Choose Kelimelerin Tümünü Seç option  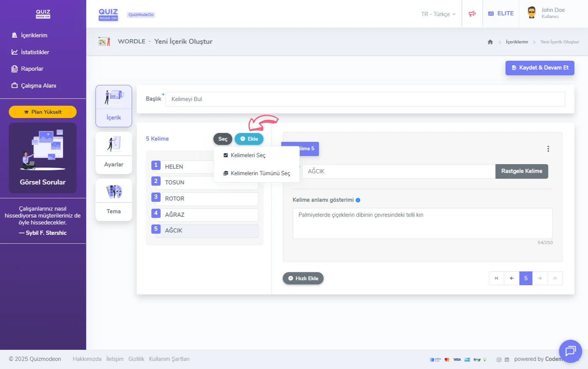pyautogui.click(x=260, y=173)
